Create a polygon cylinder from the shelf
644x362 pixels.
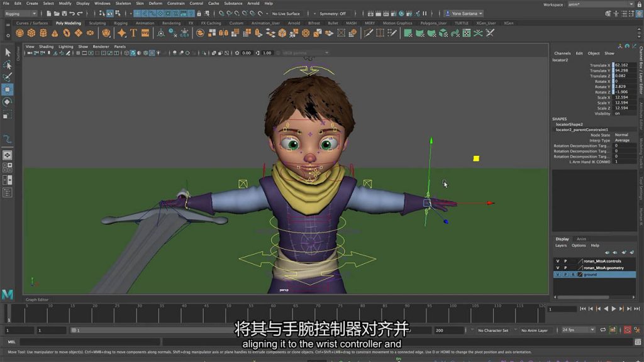pyautogui.click(x=43, y=33)
